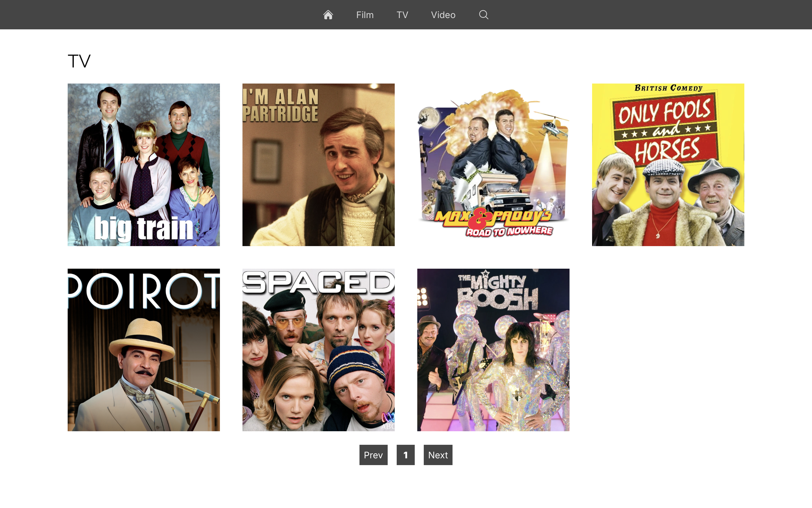The width and height of the screenshot is (812, 508).
Task: Go to previous page with Prev
Action: [373, 455]
